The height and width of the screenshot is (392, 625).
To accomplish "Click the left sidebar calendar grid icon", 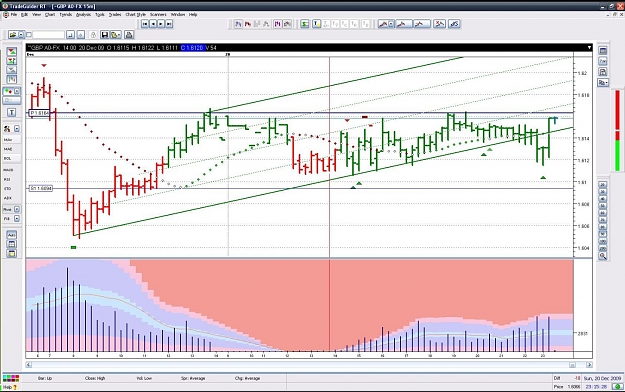I will [x=12, y=244].
